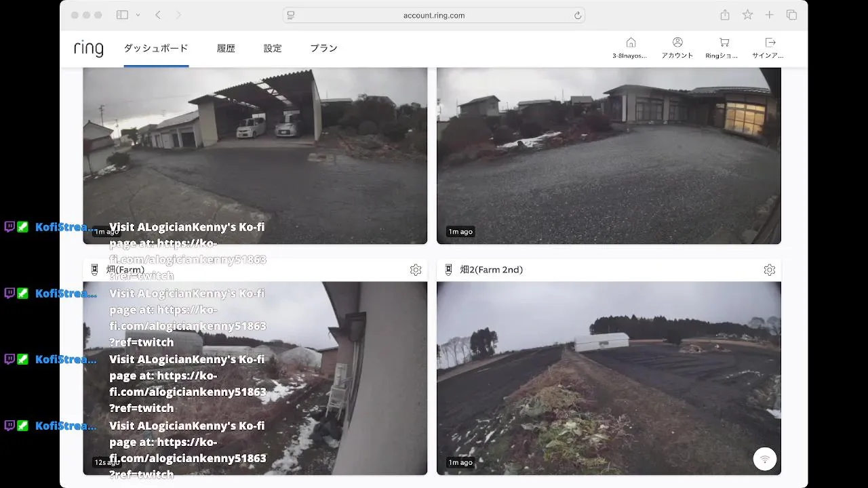Click the account.ring.com address bar
This screenshot has width=868, height=488.
click(x=434, y=15)
